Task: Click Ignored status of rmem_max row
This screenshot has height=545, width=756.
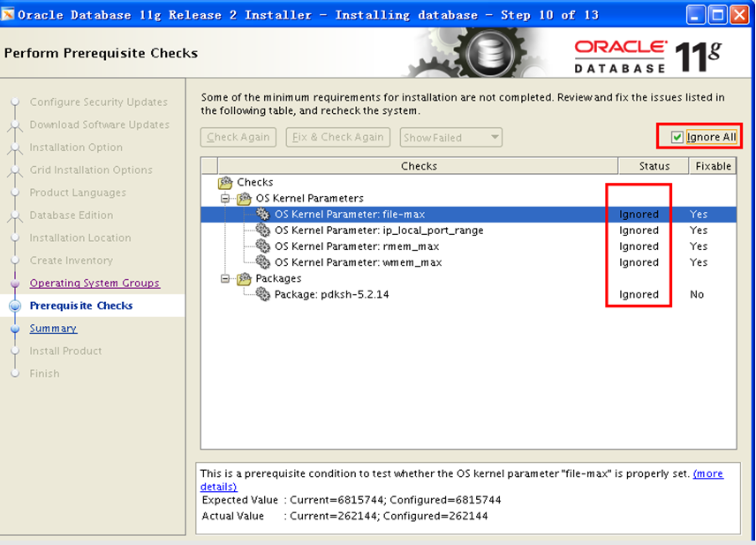Action: coord(639,246)
